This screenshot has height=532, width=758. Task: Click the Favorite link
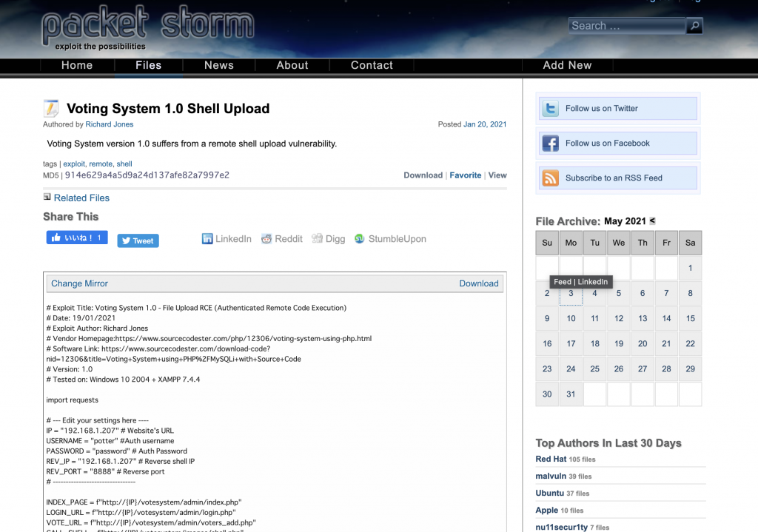click(466, 175)
